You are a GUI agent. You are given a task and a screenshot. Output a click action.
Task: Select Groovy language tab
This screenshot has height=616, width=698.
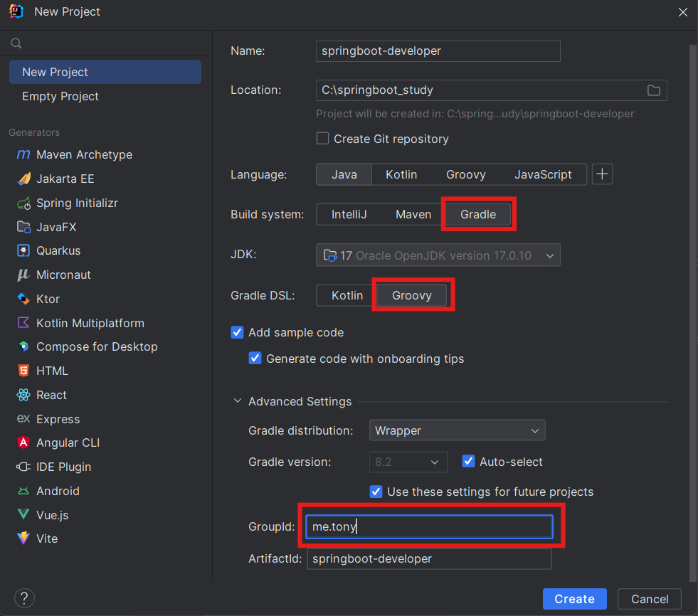coord(465,174)
